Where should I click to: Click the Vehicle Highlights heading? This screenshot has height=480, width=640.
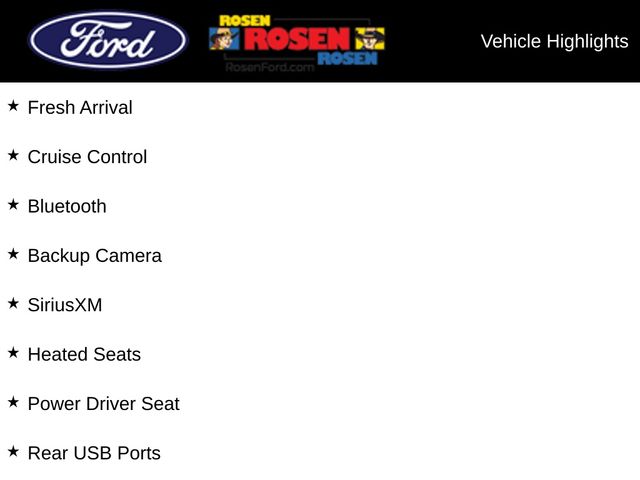(x=554, y=41)
